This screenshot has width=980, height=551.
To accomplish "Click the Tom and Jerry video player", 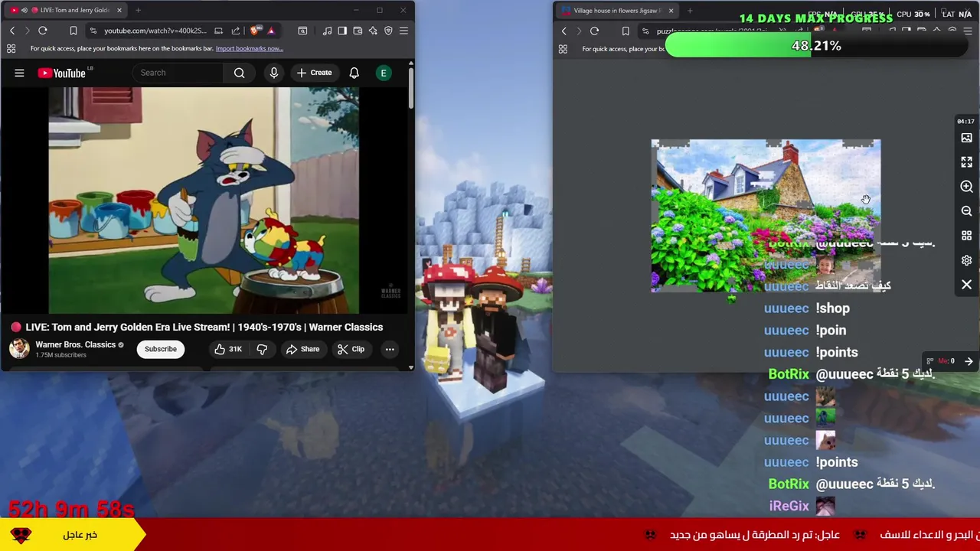I will (204, 201).
